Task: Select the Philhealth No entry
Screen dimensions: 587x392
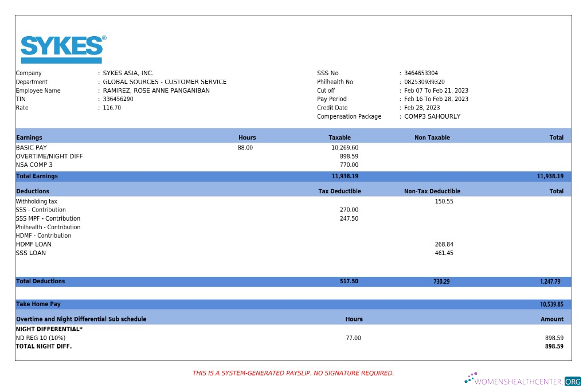Action: click(x=425, y=81)
